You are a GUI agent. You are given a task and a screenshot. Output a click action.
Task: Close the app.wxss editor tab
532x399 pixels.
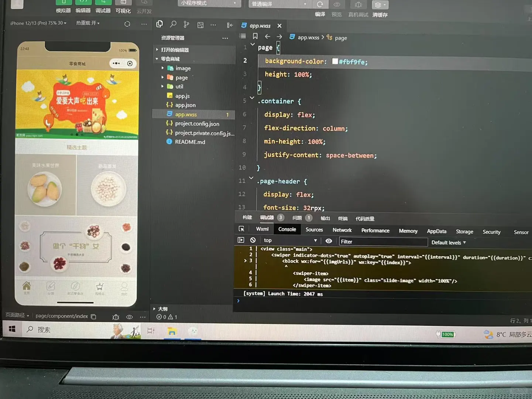click(x=279, y=25)
